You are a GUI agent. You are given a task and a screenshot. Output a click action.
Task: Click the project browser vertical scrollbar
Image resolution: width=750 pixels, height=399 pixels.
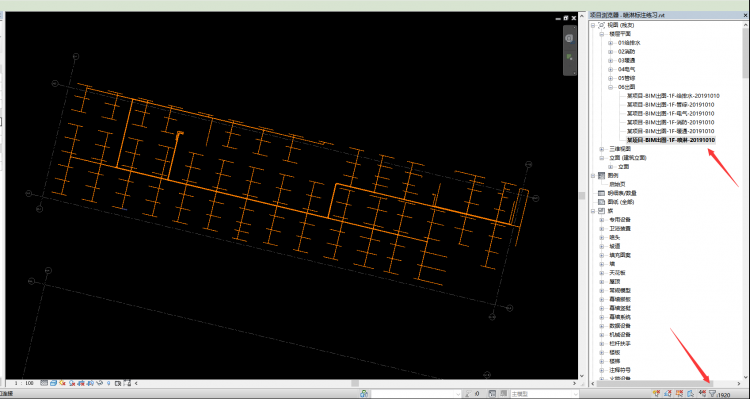pyautogui.click(x=745, y=48)
